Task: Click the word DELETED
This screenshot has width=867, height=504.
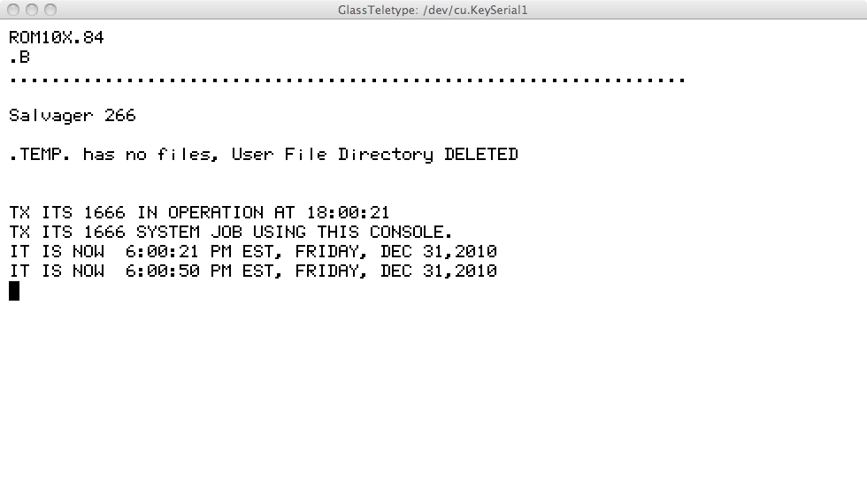Action: [481, 155]
